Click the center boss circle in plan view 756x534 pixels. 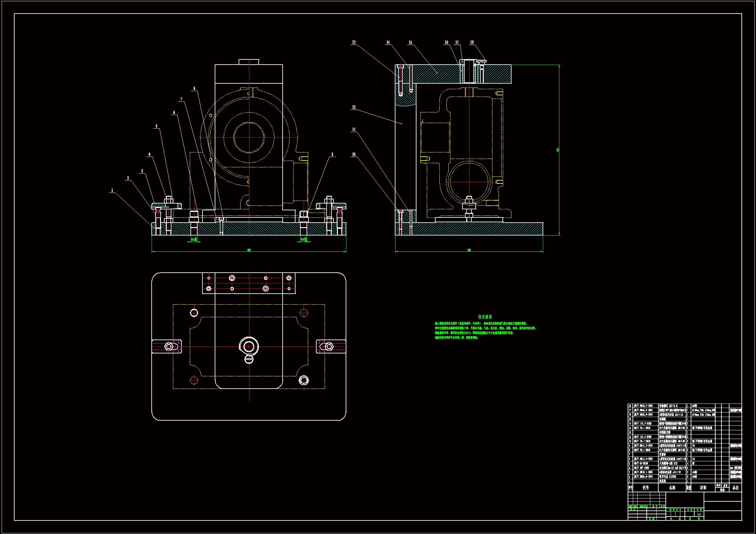[x=249, y=346]
